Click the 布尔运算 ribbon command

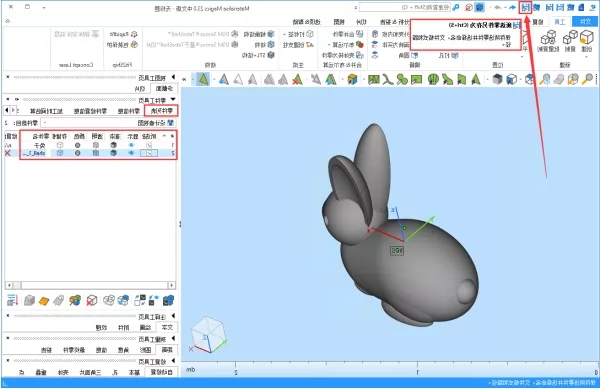(x=346, y=45)
